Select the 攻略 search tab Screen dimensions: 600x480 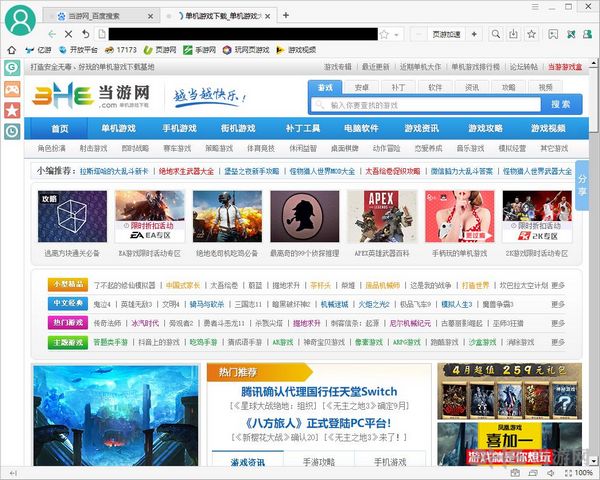(508, 88)
